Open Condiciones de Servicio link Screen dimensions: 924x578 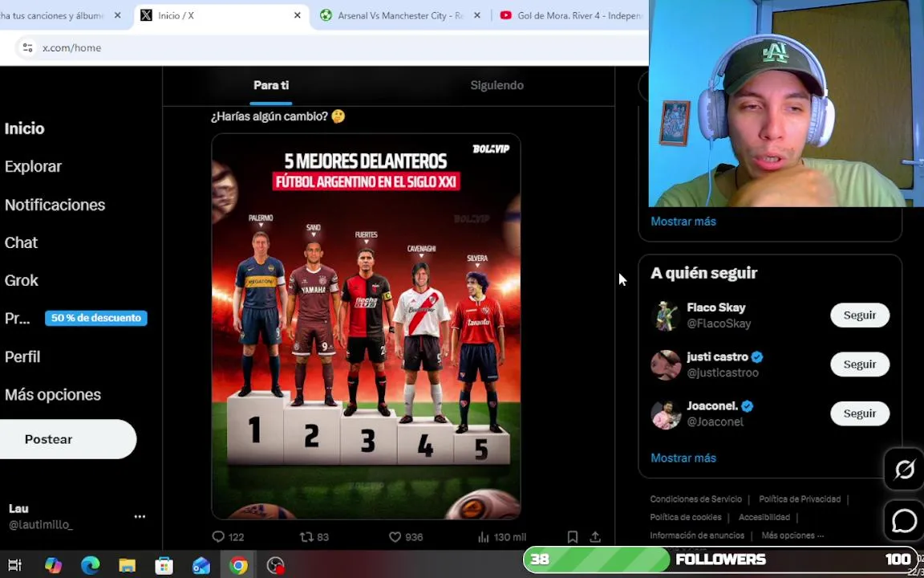(695, 499)
